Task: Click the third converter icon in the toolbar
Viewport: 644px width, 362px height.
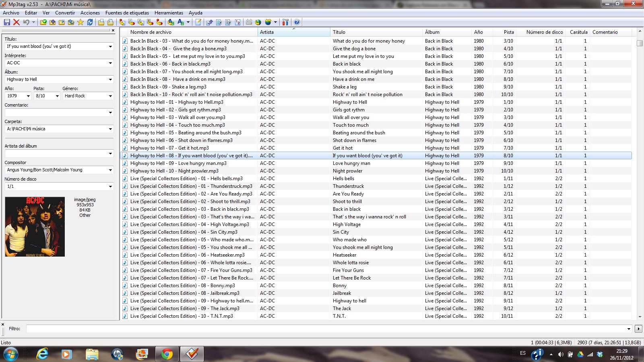Action: pyautogui.click(x=140, y=22)
